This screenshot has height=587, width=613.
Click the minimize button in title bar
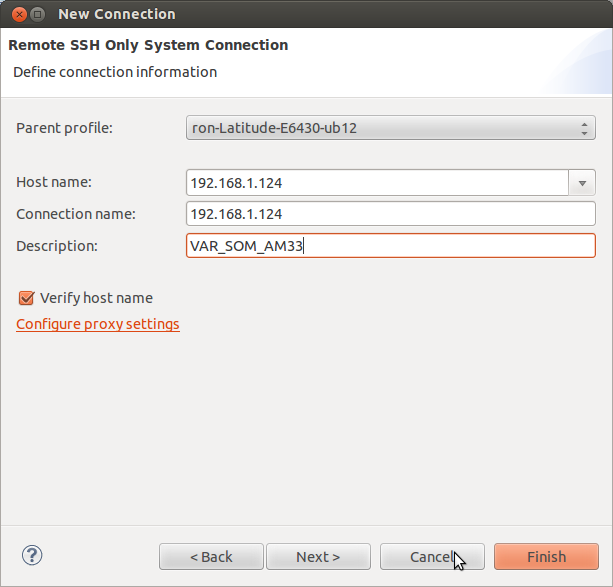pos(36,14)
